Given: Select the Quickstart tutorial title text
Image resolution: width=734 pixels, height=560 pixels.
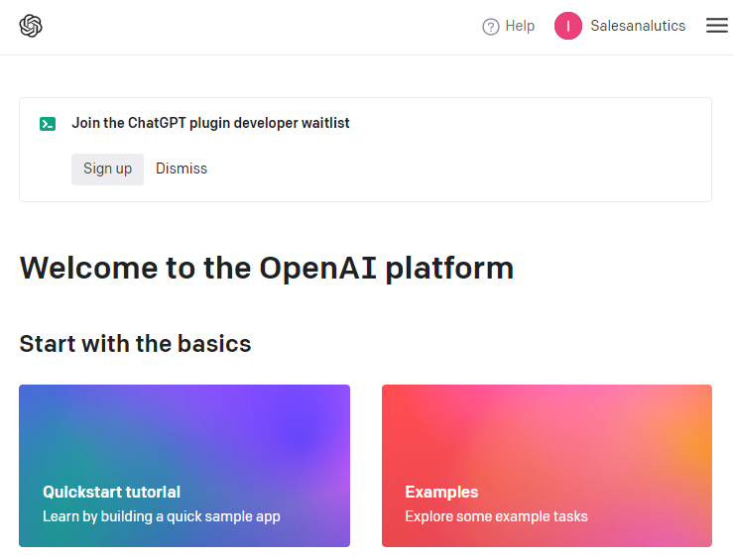Looking at the screenshot, I should (x=111, y=492).
